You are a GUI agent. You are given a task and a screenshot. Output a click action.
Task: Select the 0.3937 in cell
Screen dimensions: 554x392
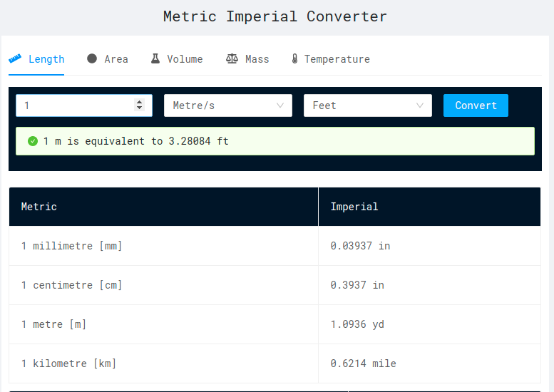pos(430,285)
